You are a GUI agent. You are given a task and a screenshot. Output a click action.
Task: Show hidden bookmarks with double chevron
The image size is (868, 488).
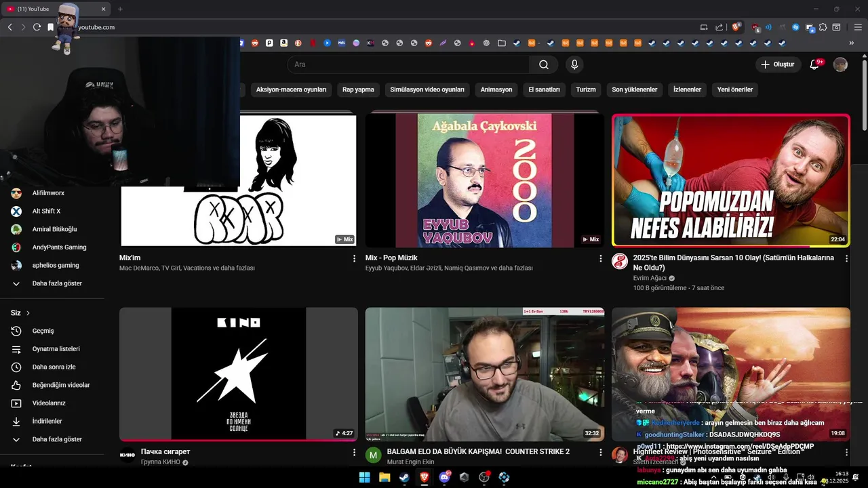click(x=852, y=43)
